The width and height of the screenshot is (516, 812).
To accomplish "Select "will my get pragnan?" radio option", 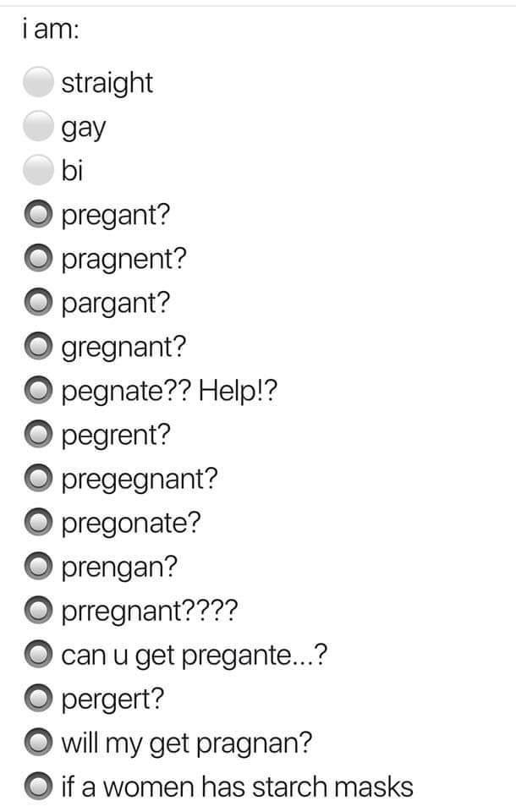I will click(x=39, y=743).
